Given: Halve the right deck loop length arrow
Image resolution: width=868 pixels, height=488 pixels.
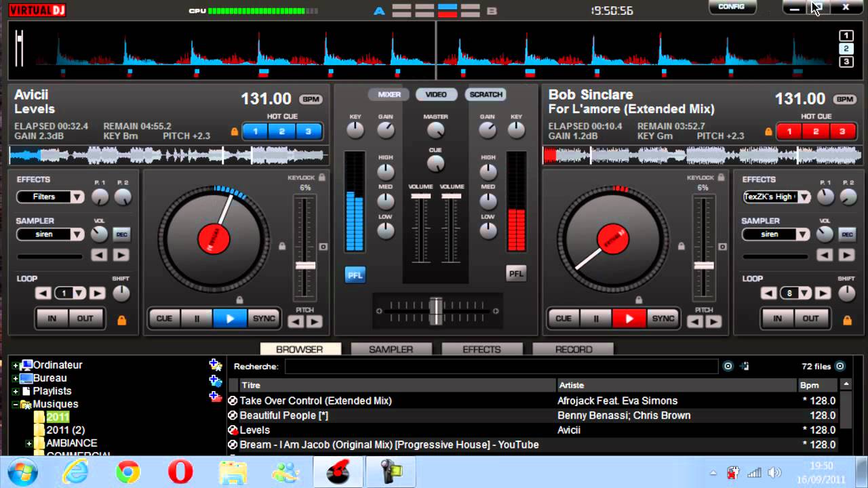Looking at the screenshot, I should coord(768,293).
